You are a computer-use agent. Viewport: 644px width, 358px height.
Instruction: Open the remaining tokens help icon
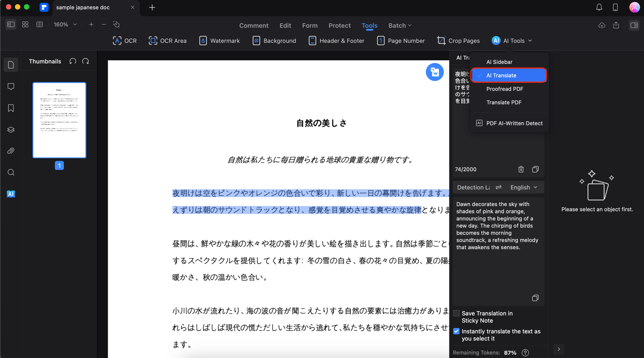point(525,353)
